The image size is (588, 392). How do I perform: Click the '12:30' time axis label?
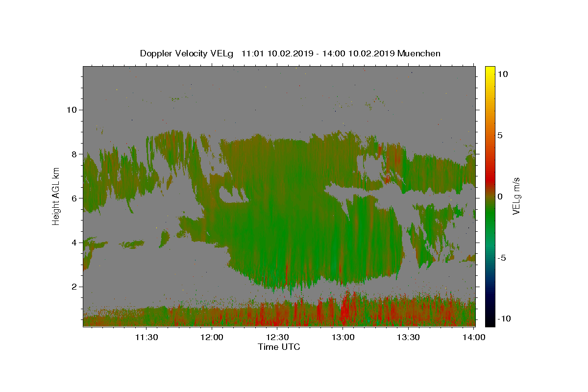(x=277, y=337)
